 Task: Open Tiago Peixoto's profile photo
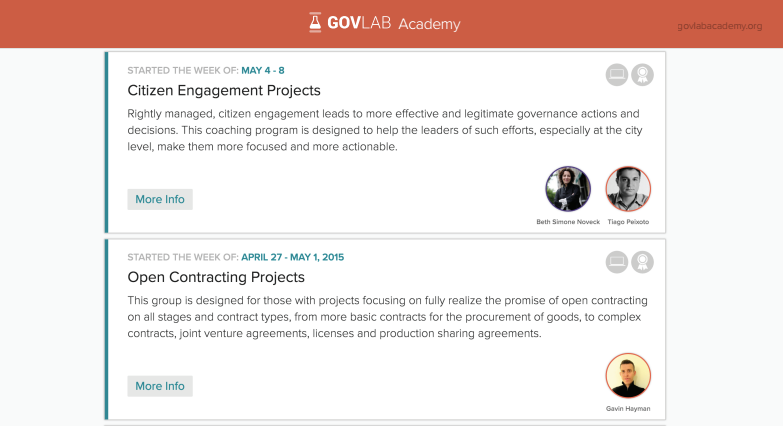point(628,189)
